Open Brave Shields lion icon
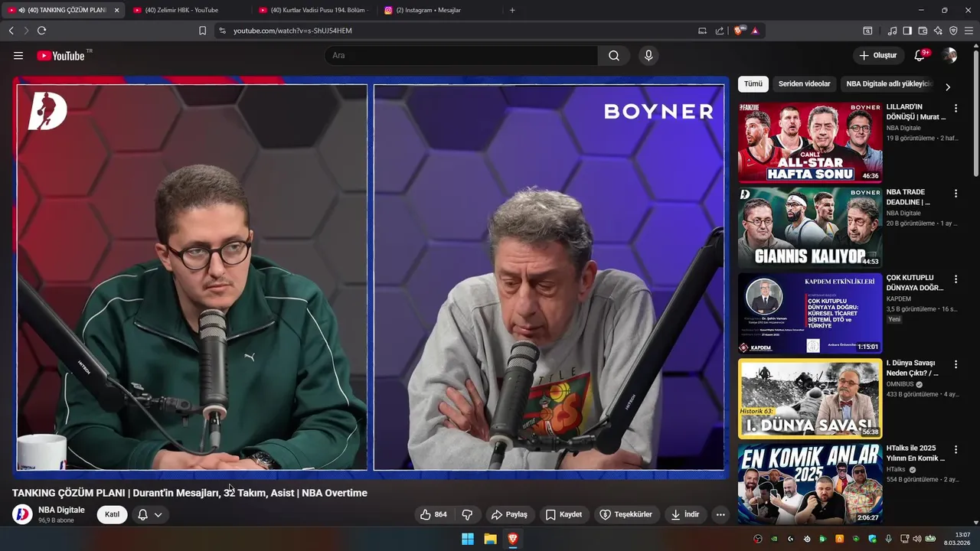 pyautogui.click(x=739, y=31)
